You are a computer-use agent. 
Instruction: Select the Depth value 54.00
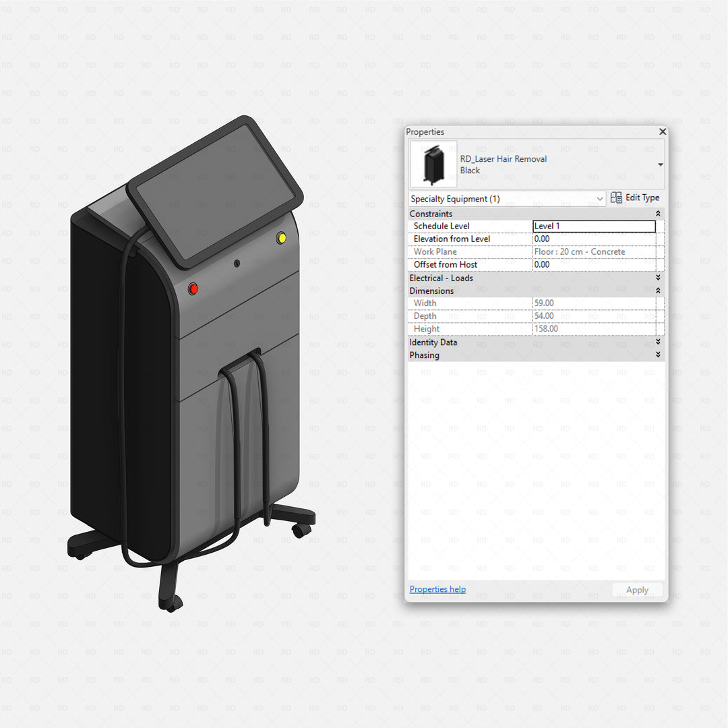[x=544, y=316]
